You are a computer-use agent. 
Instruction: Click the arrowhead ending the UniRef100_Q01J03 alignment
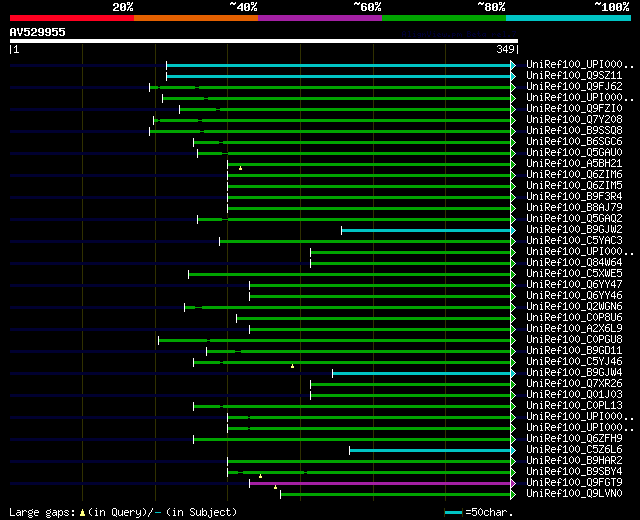point(513,396)
